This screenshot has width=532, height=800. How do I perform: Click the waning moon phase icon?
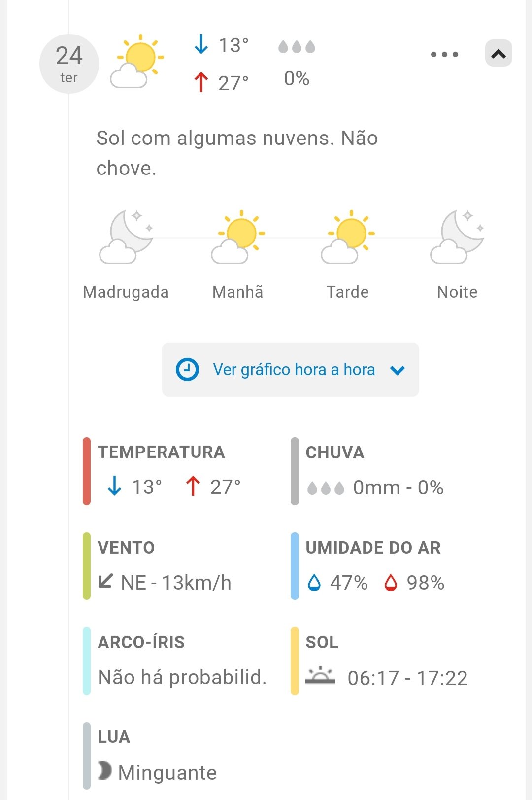click(104, 770)
